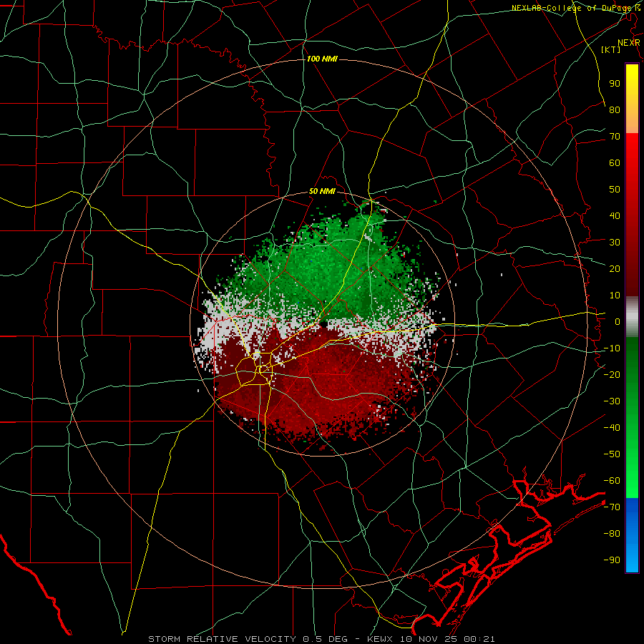Click the "-20" velocity scale value

coord(612,374)
